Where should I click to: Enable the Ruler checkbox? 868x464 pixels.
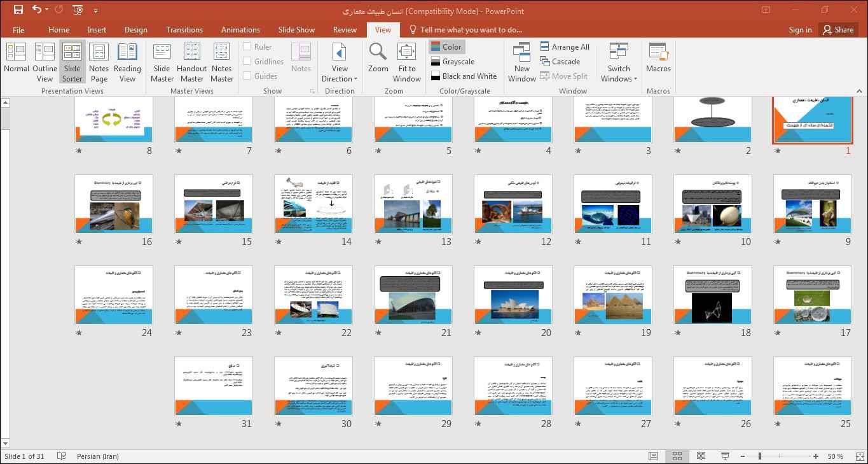click(x=247, y=46)
